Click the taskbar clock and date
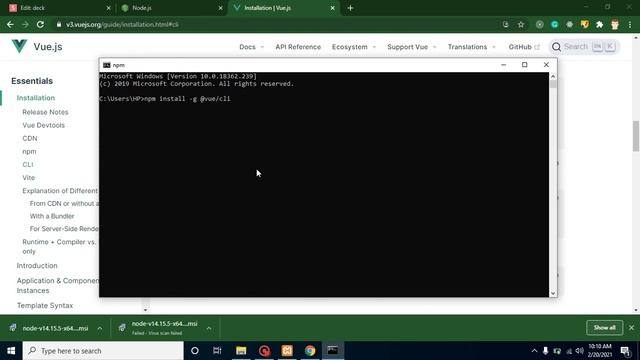This screenshot has height=360, width=640. [600, 351]
